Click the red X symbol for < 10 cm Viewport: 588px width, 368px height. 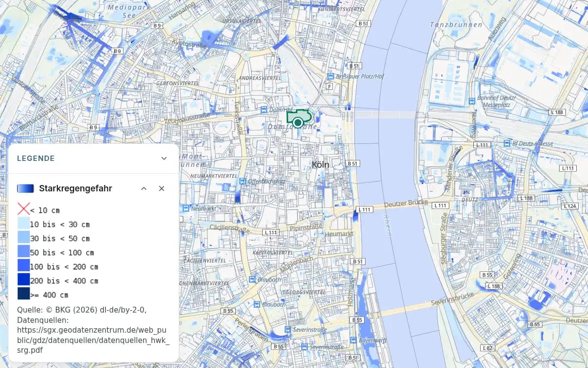pos(24,210)
